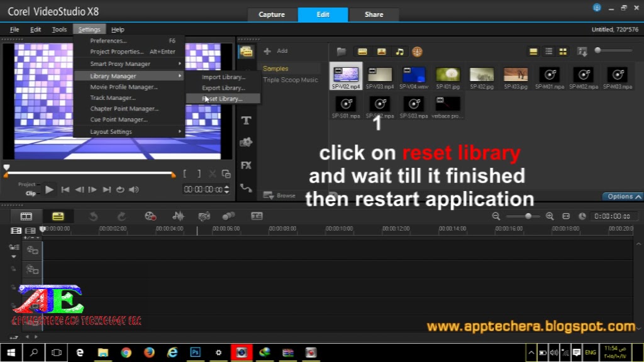Open the Graphic library panel
This screenshot has width=644, height=362.
coord(246,143)
